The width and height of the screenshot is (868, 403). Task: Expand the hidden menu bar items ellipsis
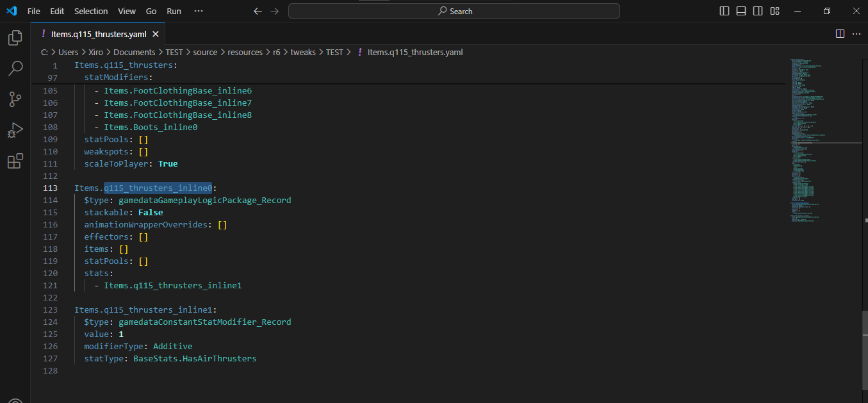coord(199,11)
